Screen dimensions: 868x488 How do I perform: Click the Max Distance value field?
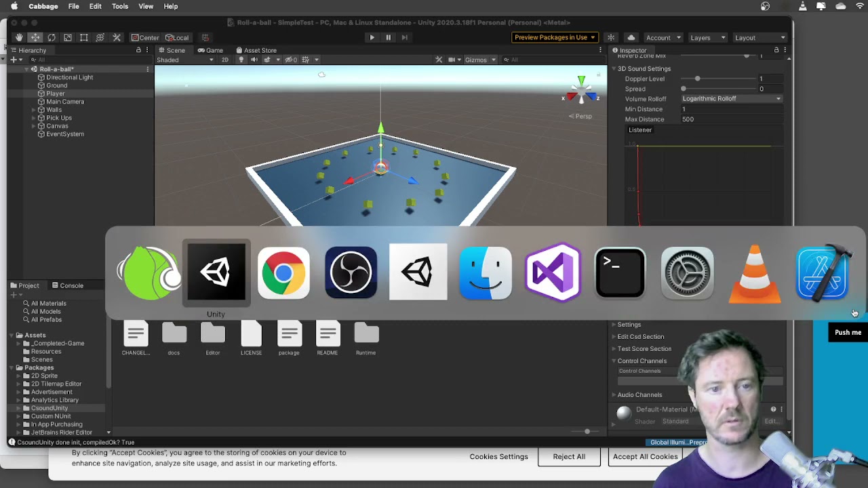point(732,119)
